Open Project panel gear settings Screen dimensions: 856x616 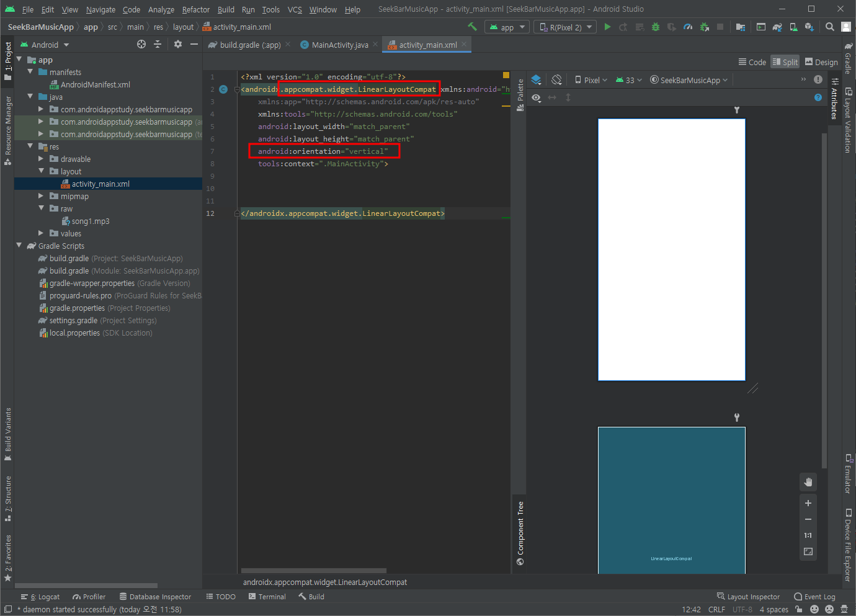click(178, 44)
